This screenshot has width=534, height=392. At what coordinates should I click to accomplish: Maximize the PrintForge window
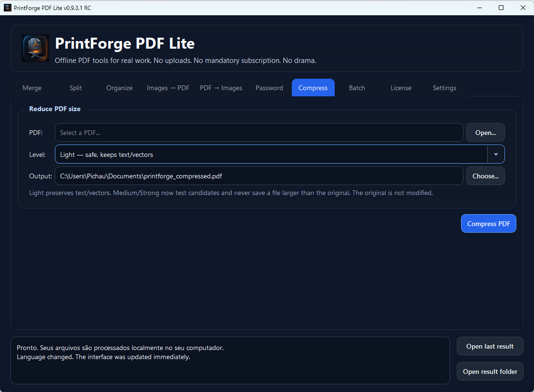coord(501,8)
